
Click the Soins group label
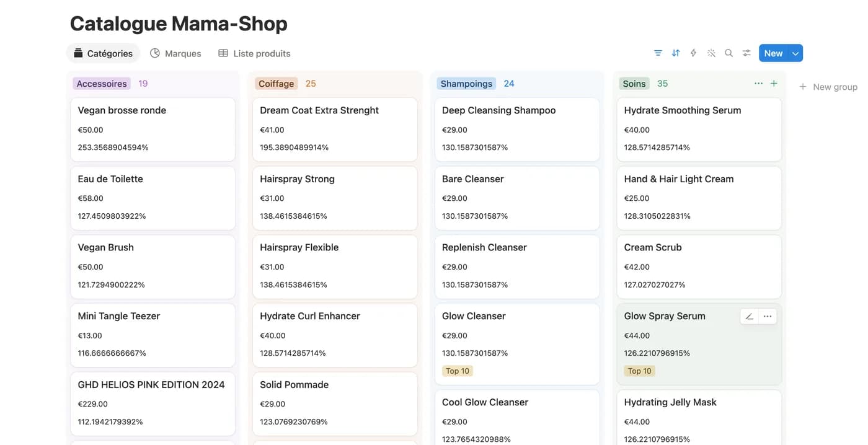pyautogui.click(x=634, y=84)
